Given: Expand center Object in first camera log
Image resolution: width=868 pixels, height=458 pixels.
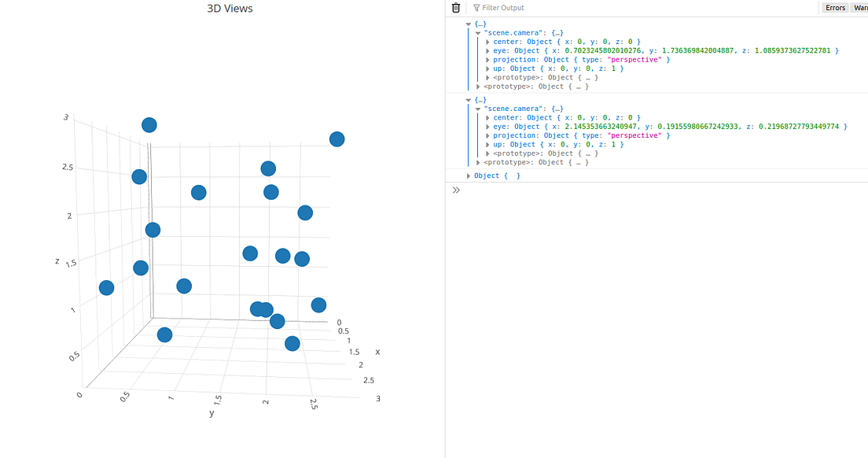Looking at the screenshot, I should [x=487, y=41].
